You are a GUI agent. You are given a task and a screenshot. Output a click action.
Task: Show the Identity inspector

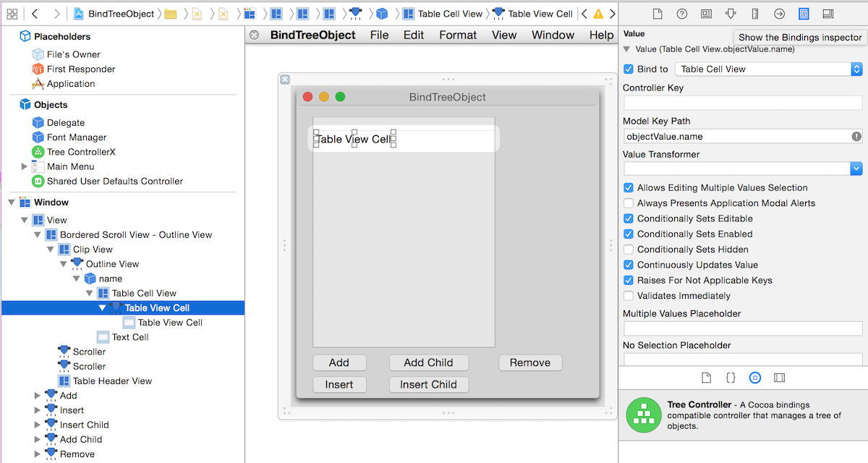tap(706, 14)
